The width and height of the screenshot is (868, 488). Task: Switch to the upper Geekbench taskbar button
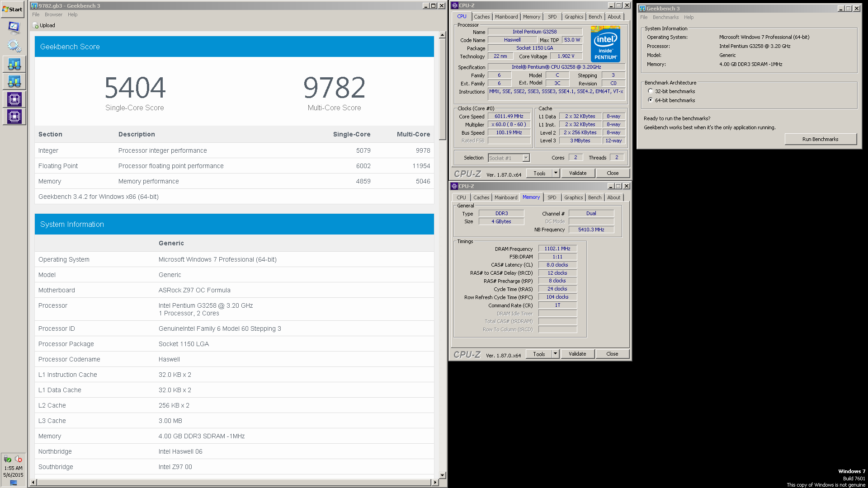coord(14,65)
